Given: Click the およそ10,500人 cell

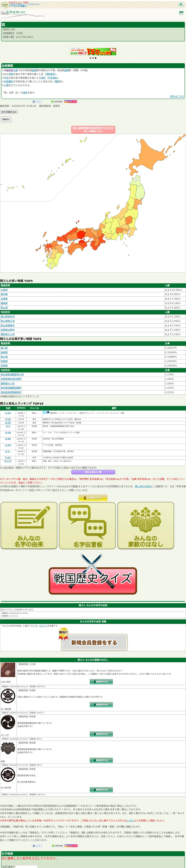Looking at the screenshot, I should pos(175,290).
